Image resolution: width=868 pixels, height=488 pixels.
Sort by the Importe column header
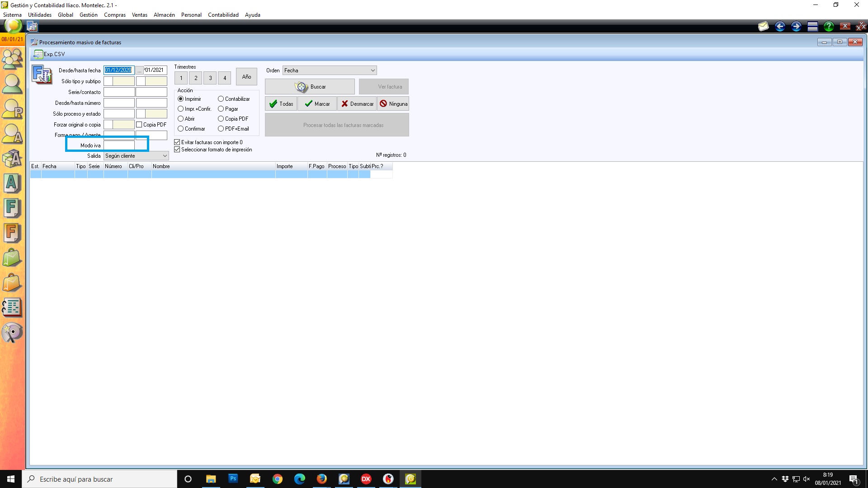pyautogui.click(x=291, y=167)
